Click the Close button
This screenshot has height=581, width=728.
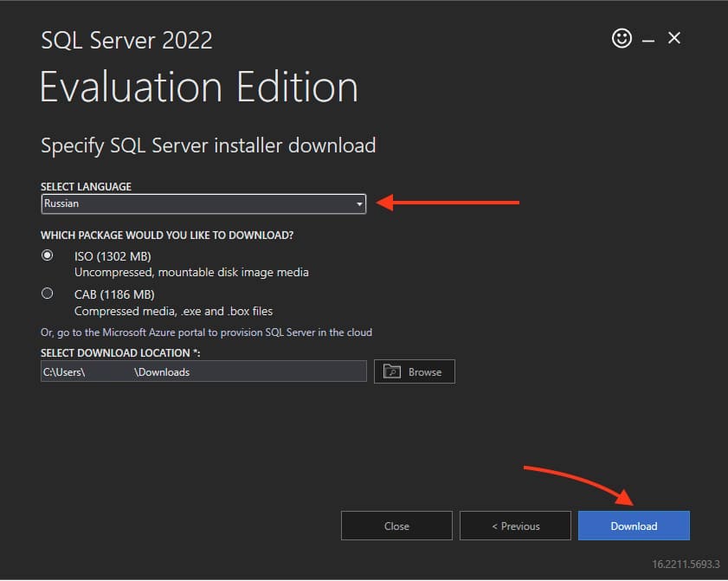[396, 526]
